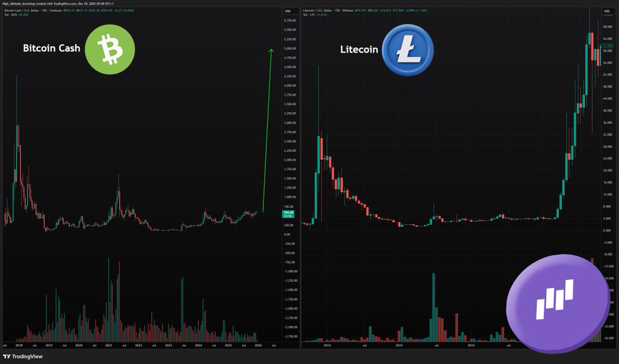Click 2,000.00 on the Bitcoin Cash price axis
Image resolution: width=619 pixels, height=364 pixels.
(x=289, y=160)
